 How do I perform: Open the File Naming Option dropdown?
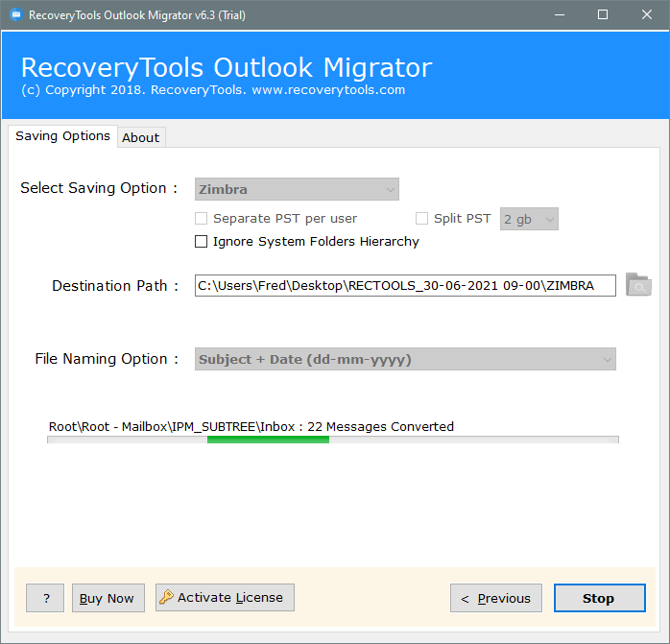[405, 359]
